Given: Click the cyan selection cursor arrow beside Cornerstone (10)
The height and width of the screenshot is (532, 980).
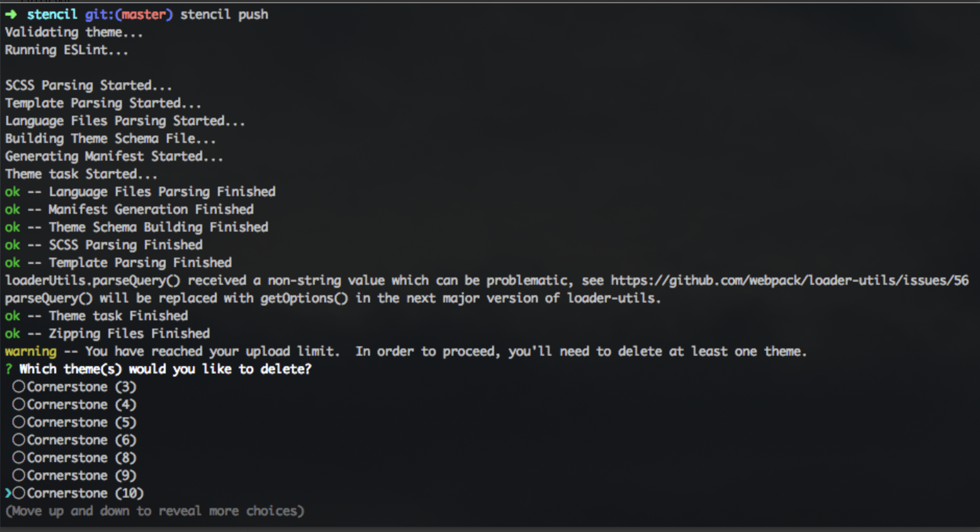Looking at the screenshot, I should [8, 493].
